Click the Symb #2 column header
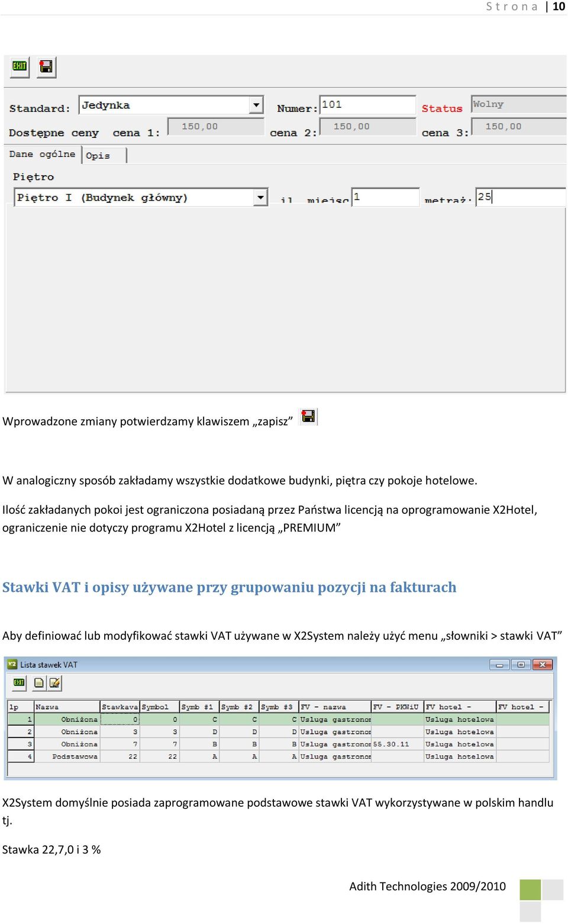This screenshot has width=568, height=924. [239, 707]
